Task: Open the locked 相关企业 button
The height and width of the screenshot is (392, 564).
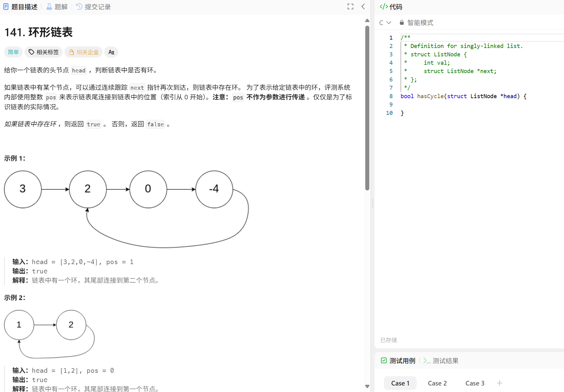Action: coord(84,52)
